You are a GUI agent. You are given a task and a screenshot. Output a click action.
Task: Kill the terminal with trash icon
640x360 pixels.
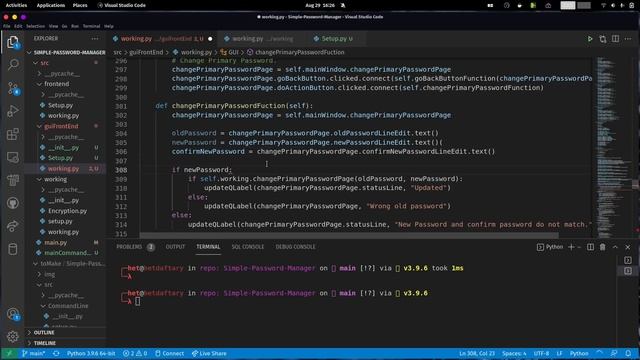coord(602,247)
